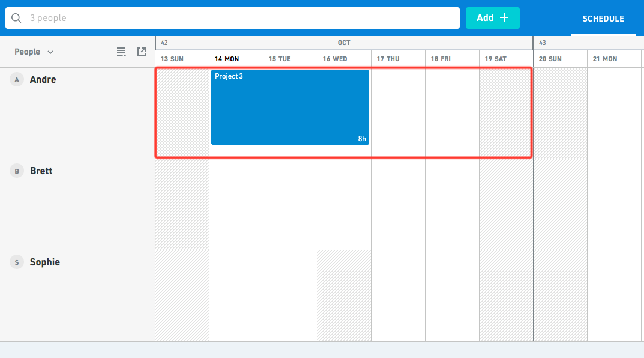Select the Project 3 task block
The height and width of the screenshot is (358, 644).
290,107
